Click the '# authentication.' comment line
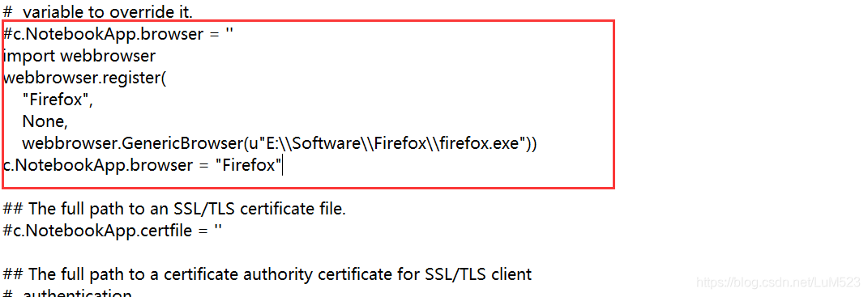Viewport: 868px width, 297px height. click(x=67, y=292)
